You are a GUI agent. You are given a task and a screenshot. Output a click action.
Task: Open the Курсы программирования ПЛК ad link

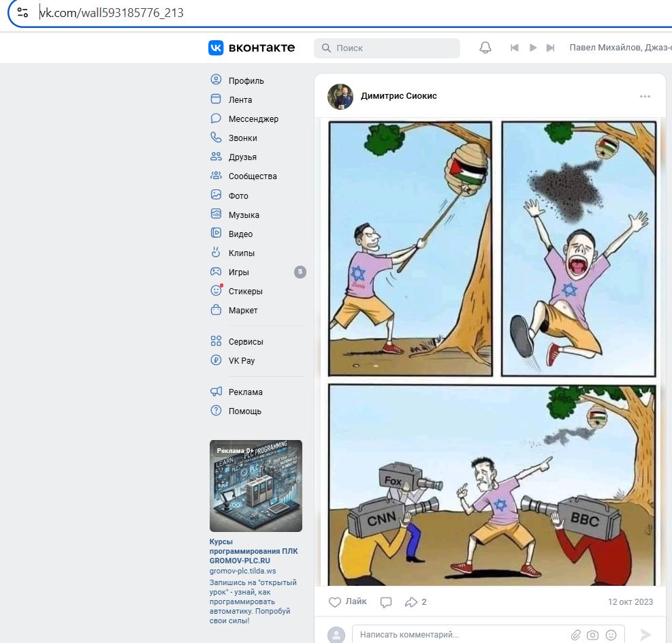253,551
